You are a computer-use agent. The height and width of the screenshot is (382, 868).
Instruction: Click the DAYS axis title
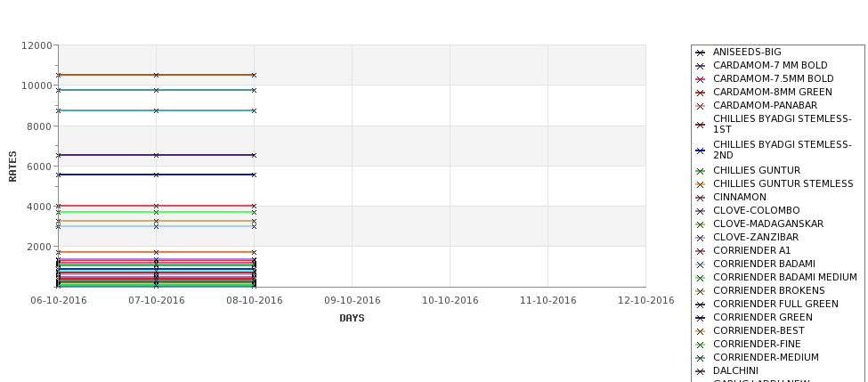pyautogui.click(x=352, y=319)
